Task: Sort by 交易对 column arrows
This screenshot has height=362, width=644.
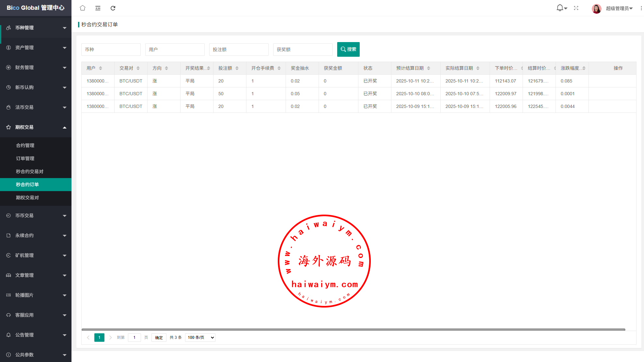Action: coord(138,68)
